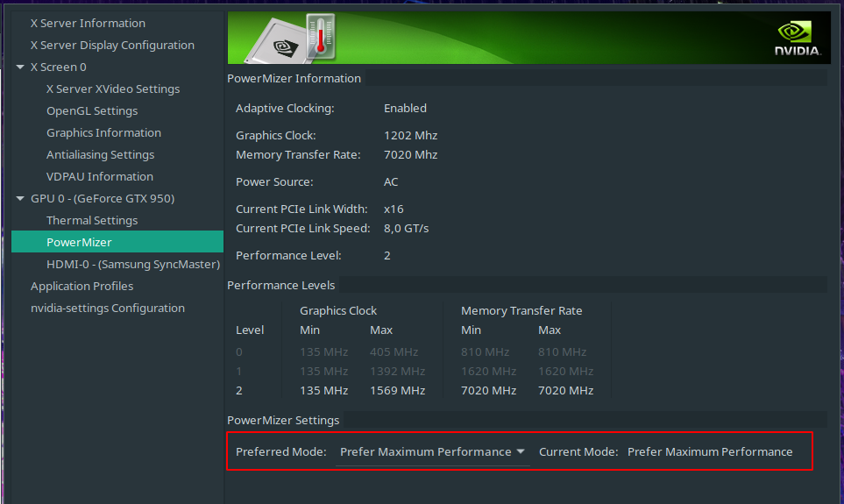
Task: Open HDMI-0 Samsung SyncMaster settings
Action: (x=133, y=265)
